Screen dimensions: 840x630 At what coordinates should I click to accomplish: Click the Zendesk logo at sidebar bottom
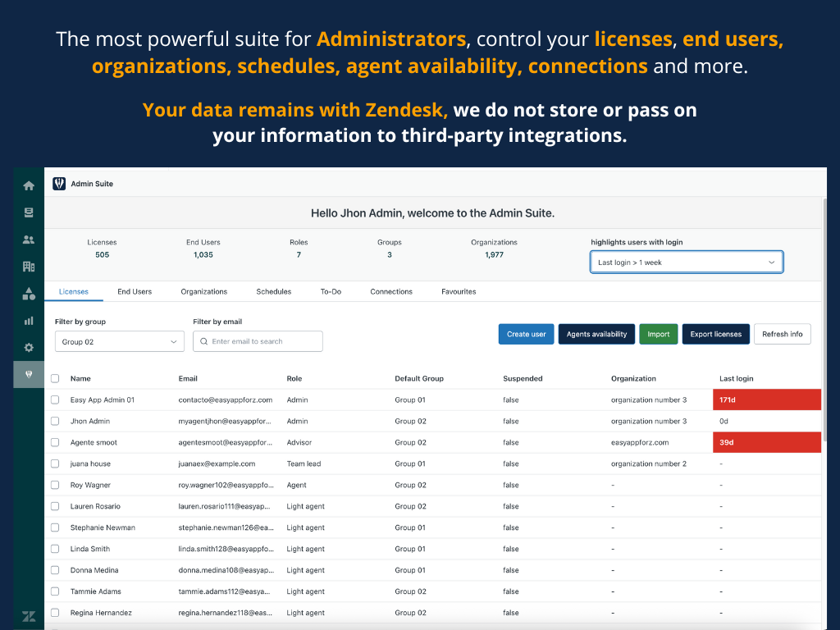click(x=29, y=616)
